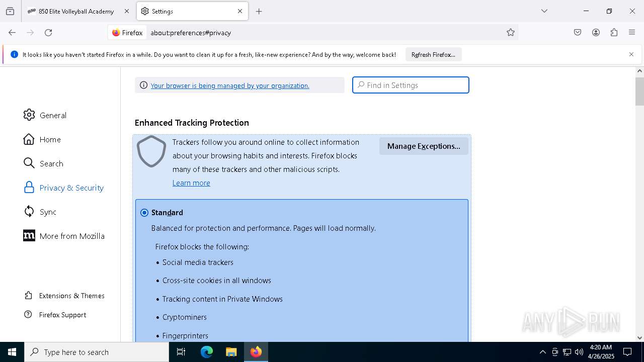Bookmark this page with the star icon

coord(511,33)
